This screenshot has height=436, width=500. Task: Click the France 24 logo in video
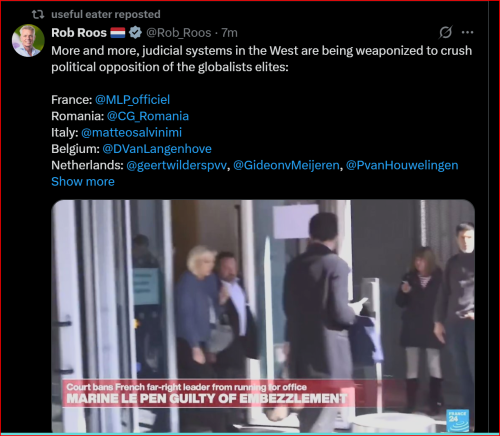tap(457, 421)
